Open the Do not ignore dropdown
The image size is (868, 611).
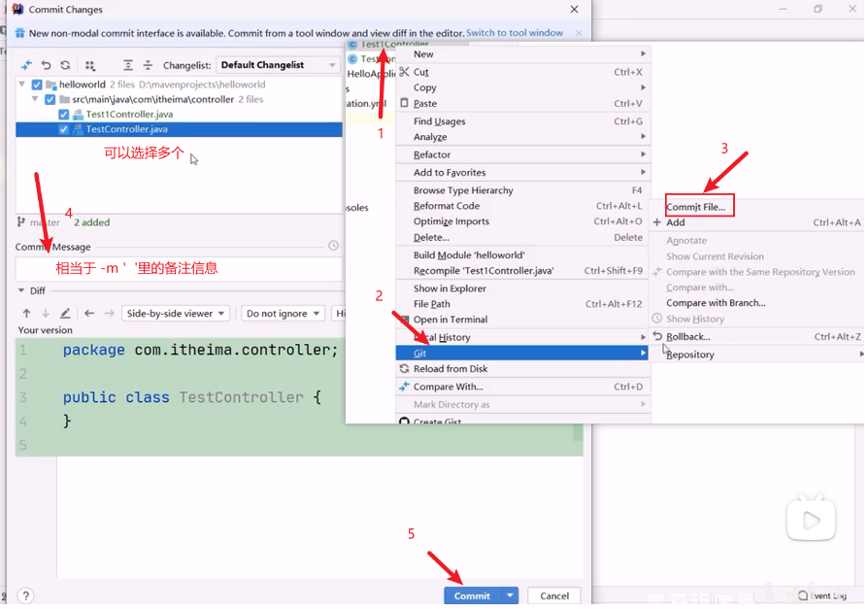(x=283, y=314)
